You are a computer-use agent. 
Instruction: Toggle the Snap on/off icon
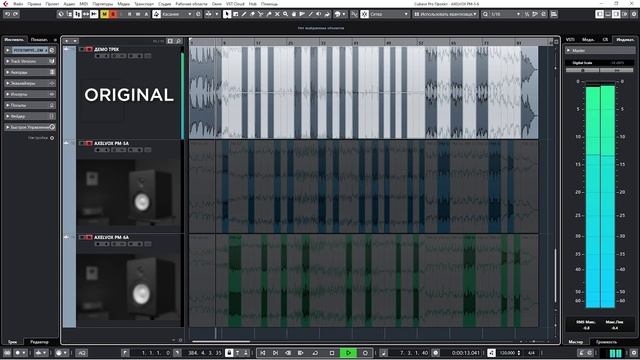pos(364,14)
